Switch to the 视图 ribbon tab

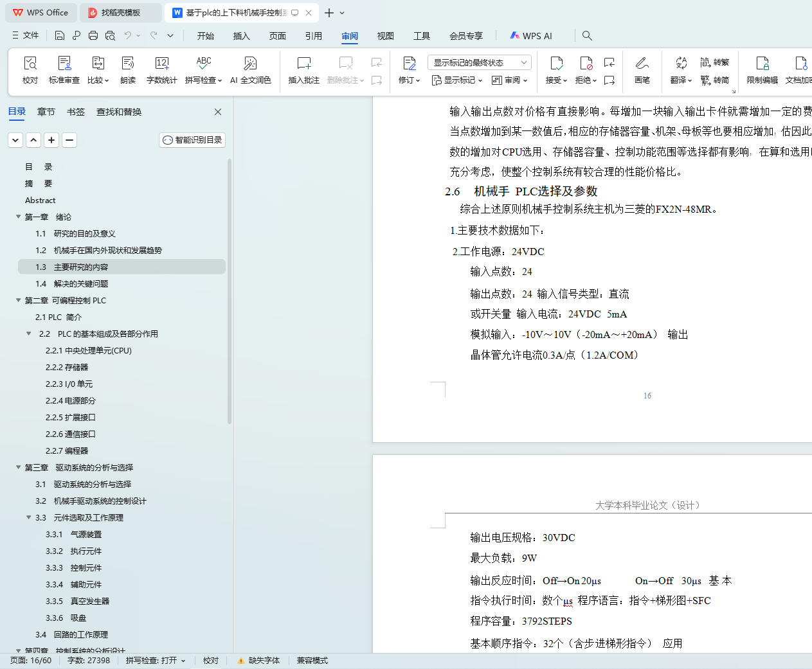point(386,36)
